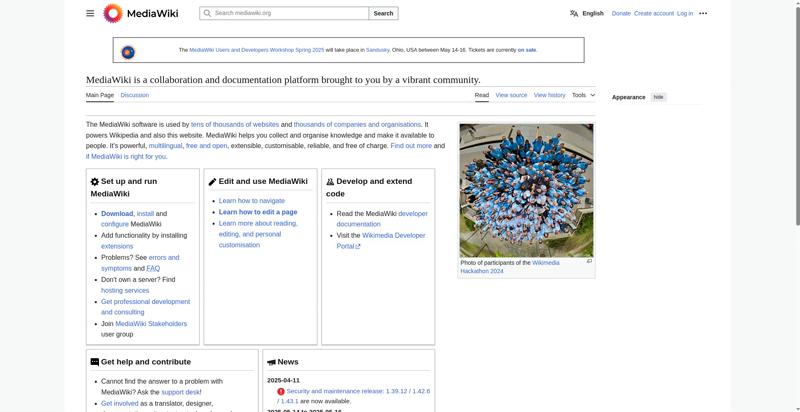Click the bold Download link

click(x=117, y=214)
